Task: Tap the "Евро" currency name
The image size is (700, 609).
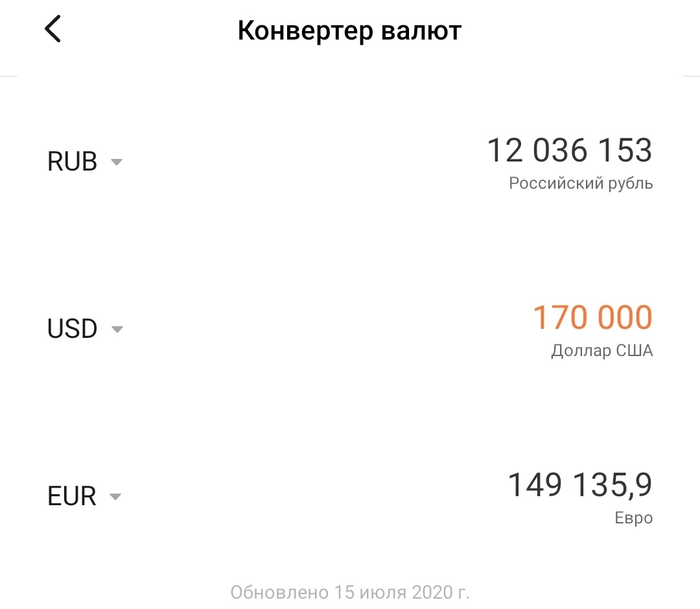Action: click(633, 518)
